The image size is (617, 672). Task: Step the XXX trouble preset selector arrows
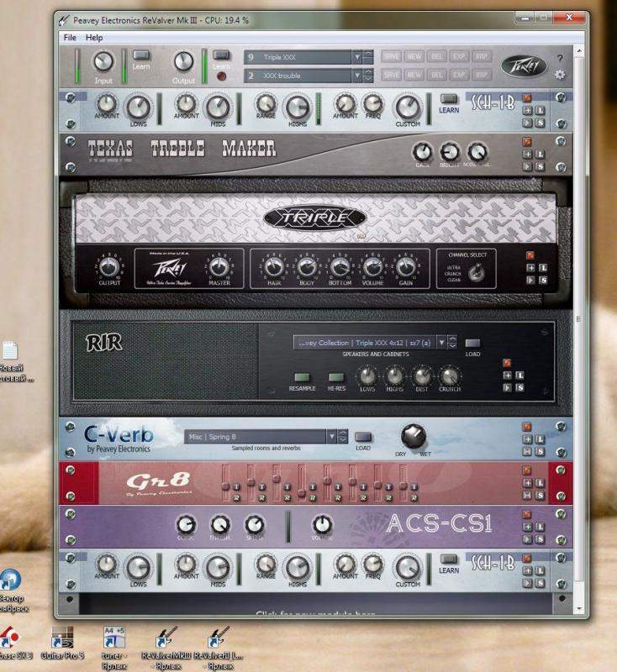coord(368,76)
